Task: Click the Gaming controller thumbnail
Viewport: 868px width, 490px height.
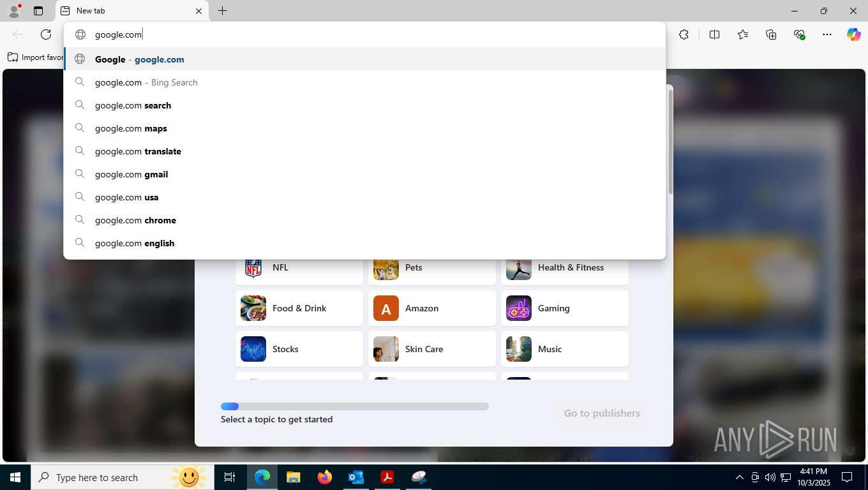Action: [x=519, y=308]
